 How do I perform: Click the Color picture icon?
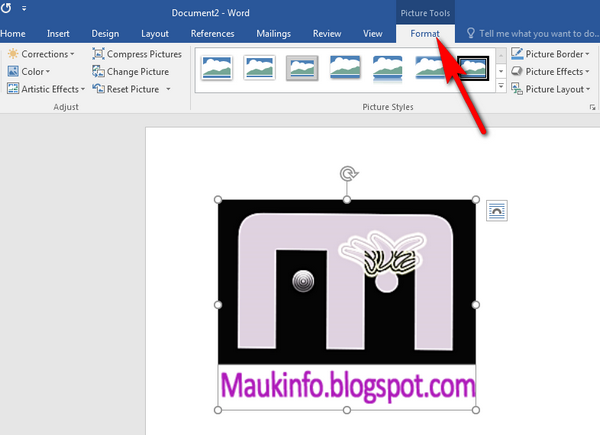pos(13,71)
